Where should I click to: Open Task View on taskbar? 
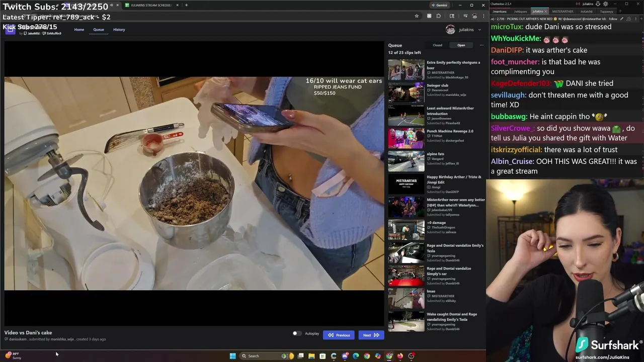click(x=300, y=356)
